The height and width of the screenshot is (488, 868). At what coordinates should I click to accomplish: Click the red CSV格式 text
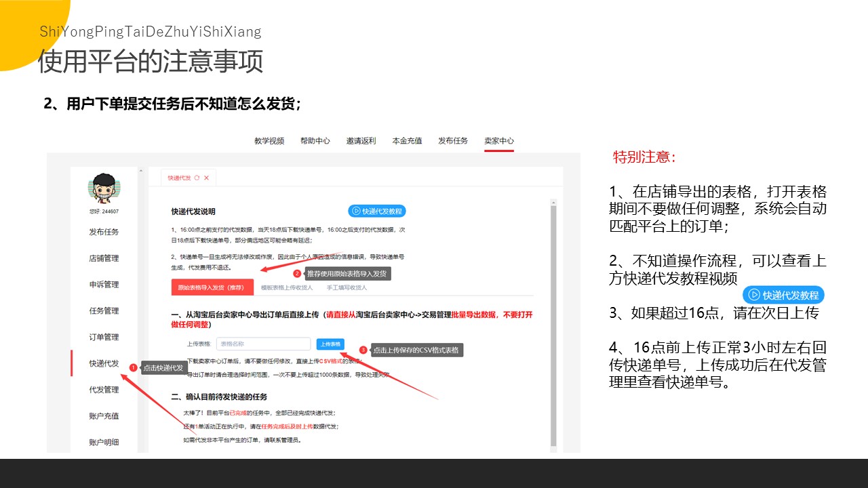coord(331,361)
